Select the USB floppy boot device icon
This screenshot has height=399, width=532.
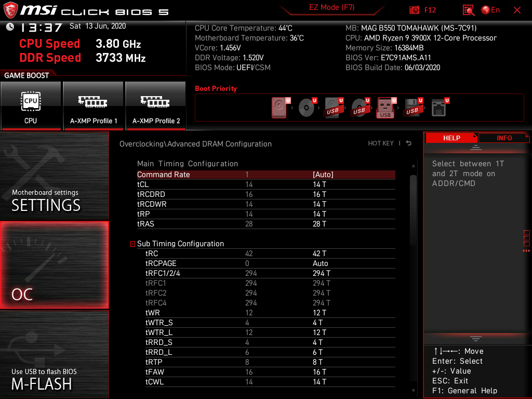point(413,108)
